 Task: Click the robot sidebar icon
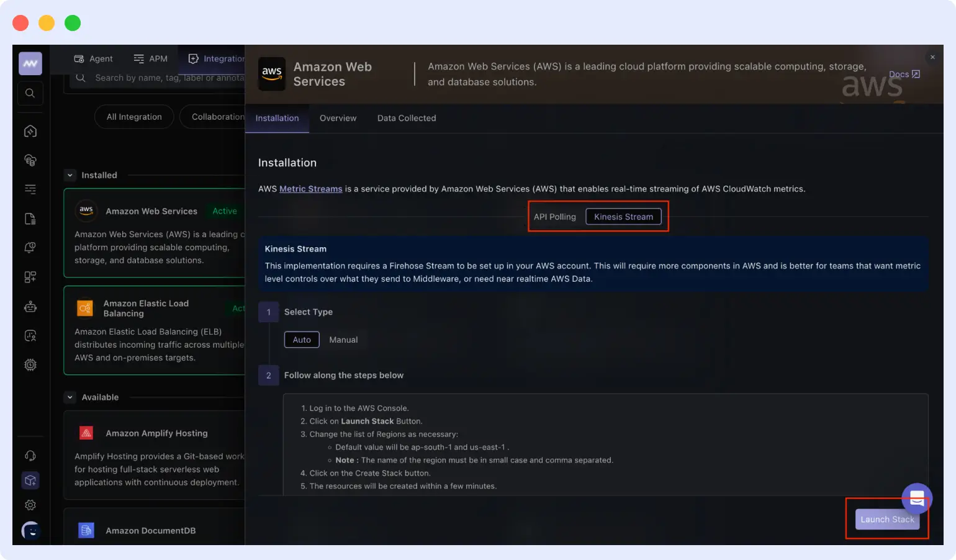[30, 307]
